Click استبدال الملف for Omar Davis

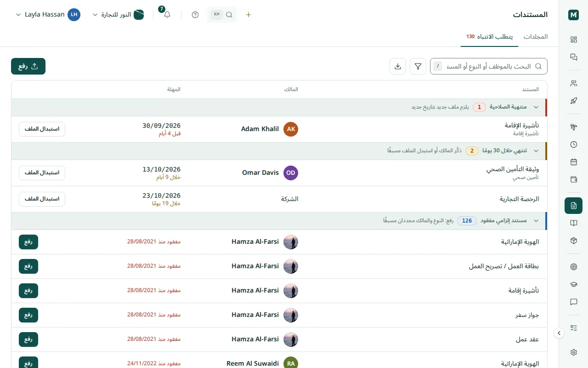[42, 173]
